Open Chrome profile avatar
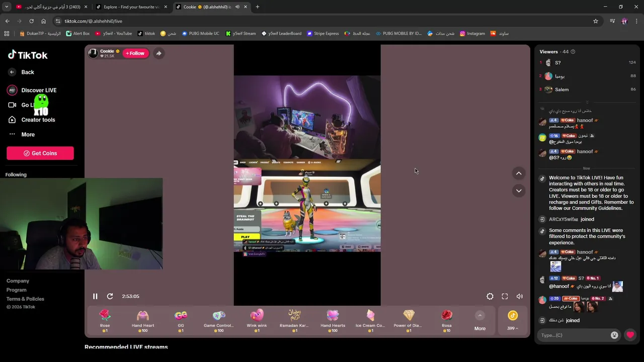 tap(624, 21)
